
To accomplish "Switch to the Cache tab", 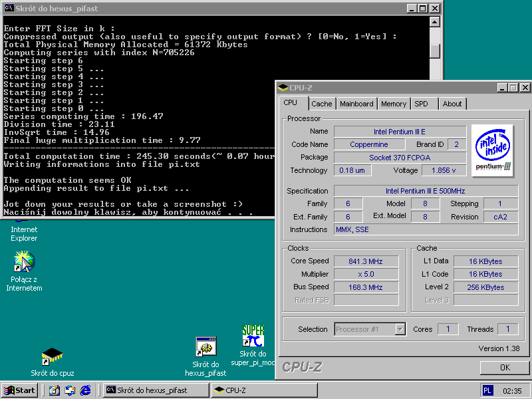I will [x=321, y=104].
